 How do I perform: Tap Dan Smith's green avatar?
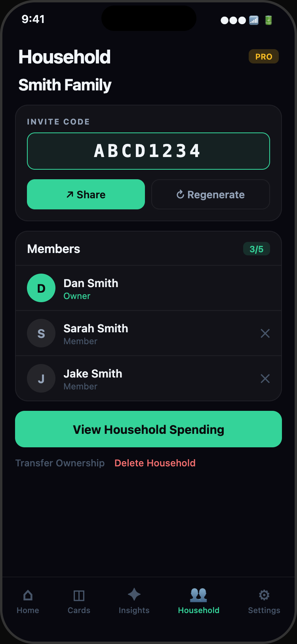tap(41, 288)
